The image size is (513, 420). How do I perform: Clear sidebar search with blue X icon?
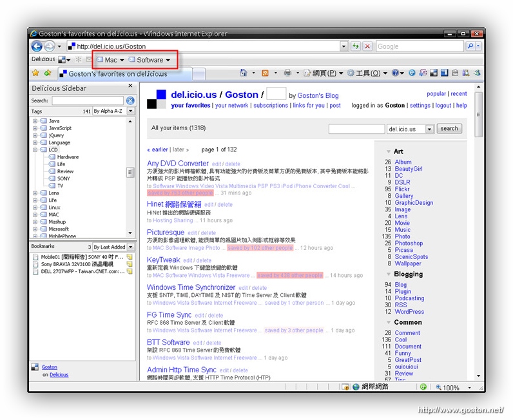pos(130,100)
